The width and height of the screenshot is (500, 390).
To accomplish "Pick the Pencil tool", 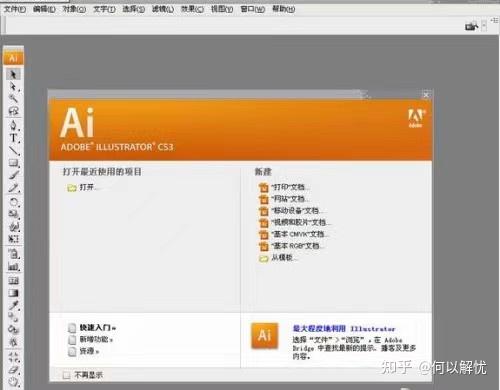I will (x=13, y=188).
